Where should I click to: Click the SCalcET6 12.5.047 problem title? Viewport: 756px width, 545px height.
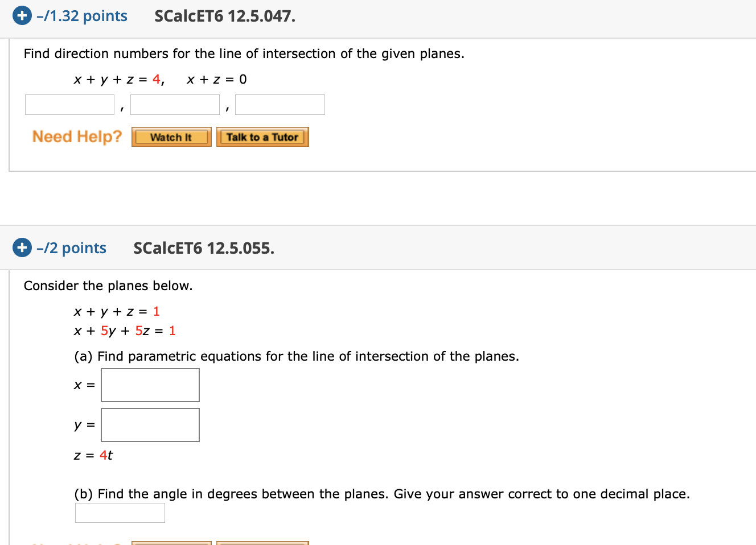[x=225, y=16]
